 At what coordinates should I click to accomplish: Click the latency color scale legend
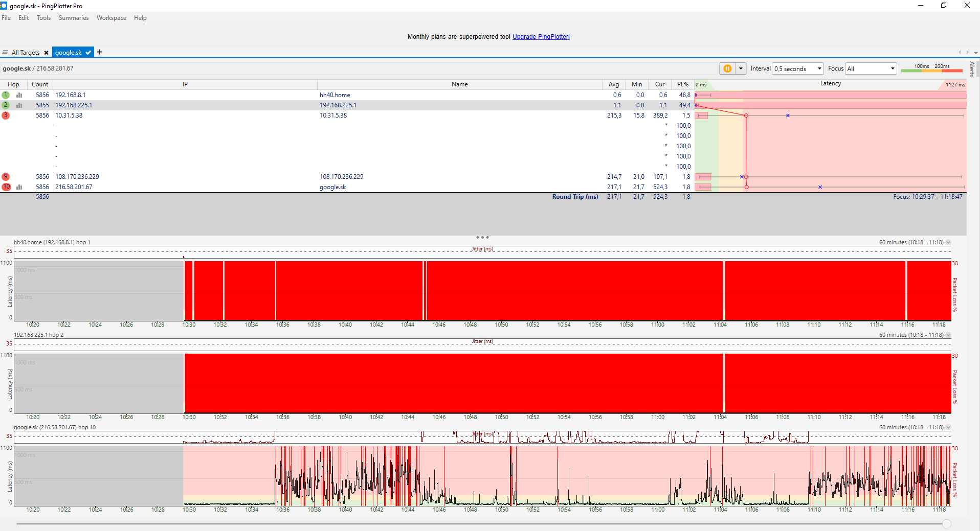(x=931, y=68)
